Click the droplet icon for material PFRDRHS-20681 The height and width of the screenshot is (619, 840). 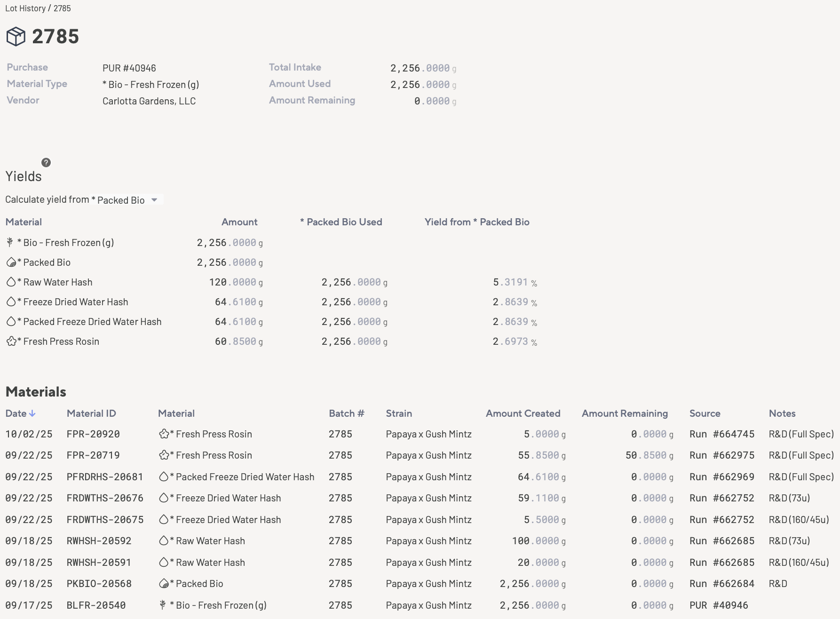click(164, 477)
